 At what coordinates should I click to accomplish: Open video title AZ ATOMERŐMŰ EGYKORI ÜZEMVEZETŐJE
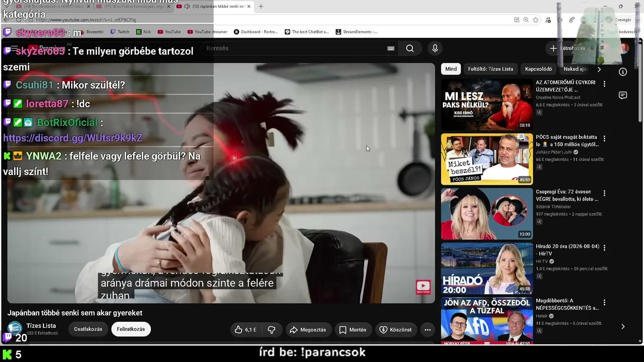(566, 86)
